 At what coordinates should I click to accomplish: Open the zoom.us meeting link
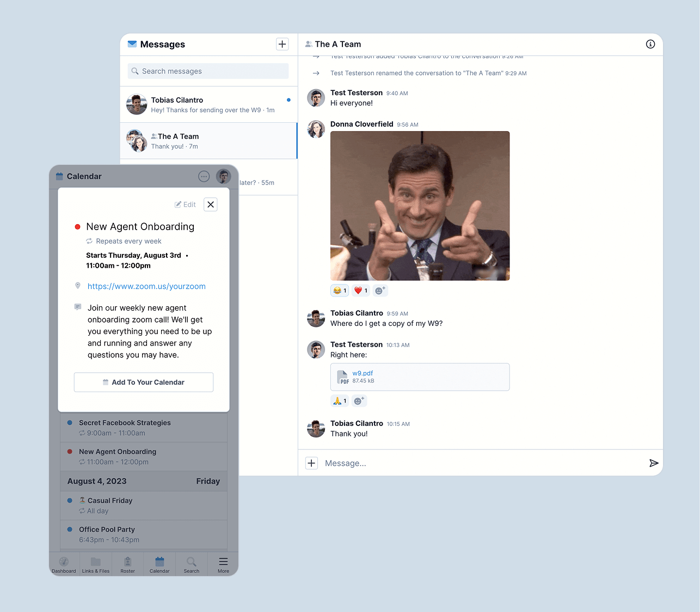(146, 287)
